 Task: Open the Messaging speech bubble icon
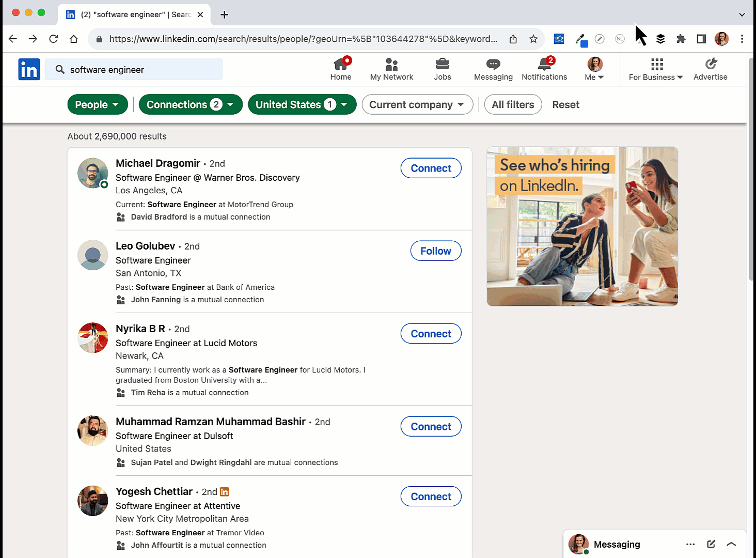(x=493, y=64)
